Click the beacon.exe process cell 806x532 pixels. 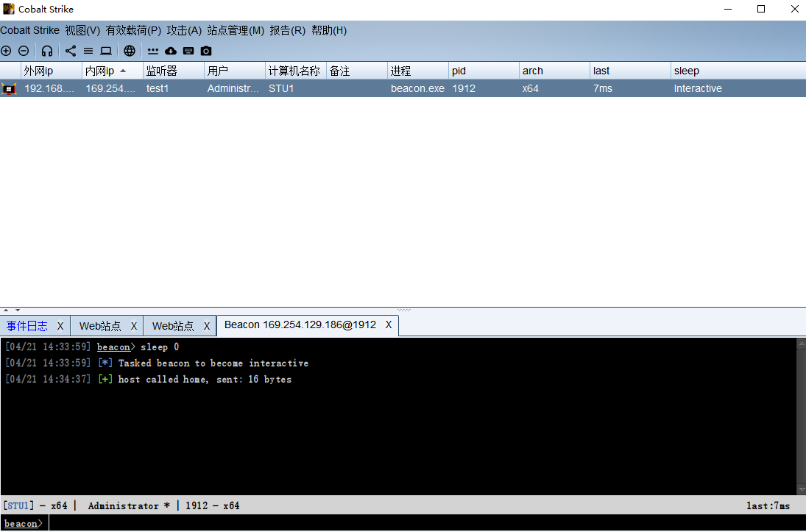pos(418,88)
